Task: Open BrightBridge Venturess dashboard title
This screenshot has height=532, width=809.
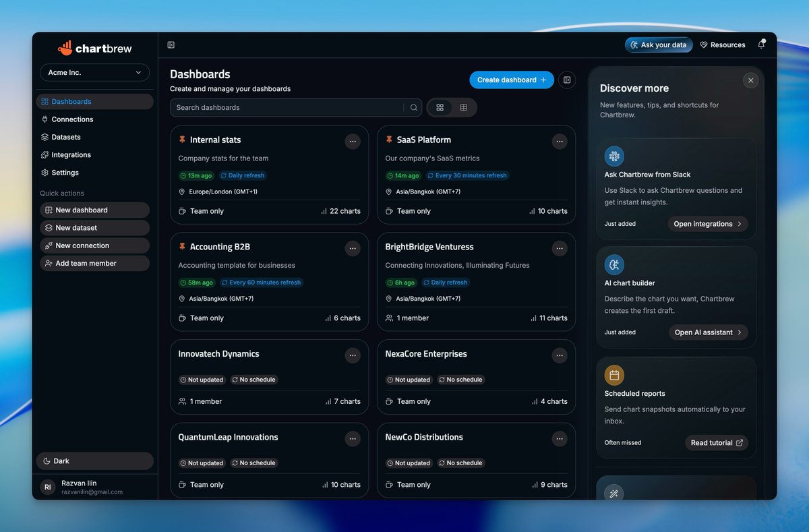Action: [x=429, y=247]
